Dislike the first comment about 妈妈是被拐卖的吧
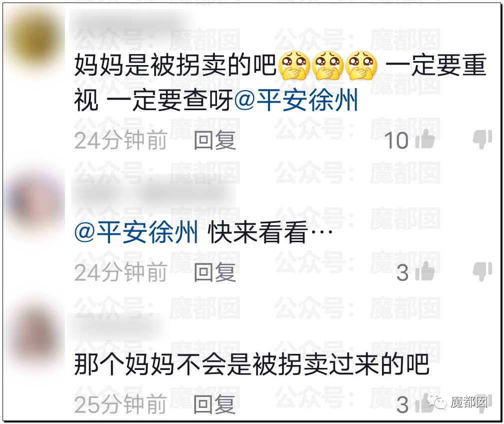The height and width of the screenshot is (424, 504). tap(482, 140)
